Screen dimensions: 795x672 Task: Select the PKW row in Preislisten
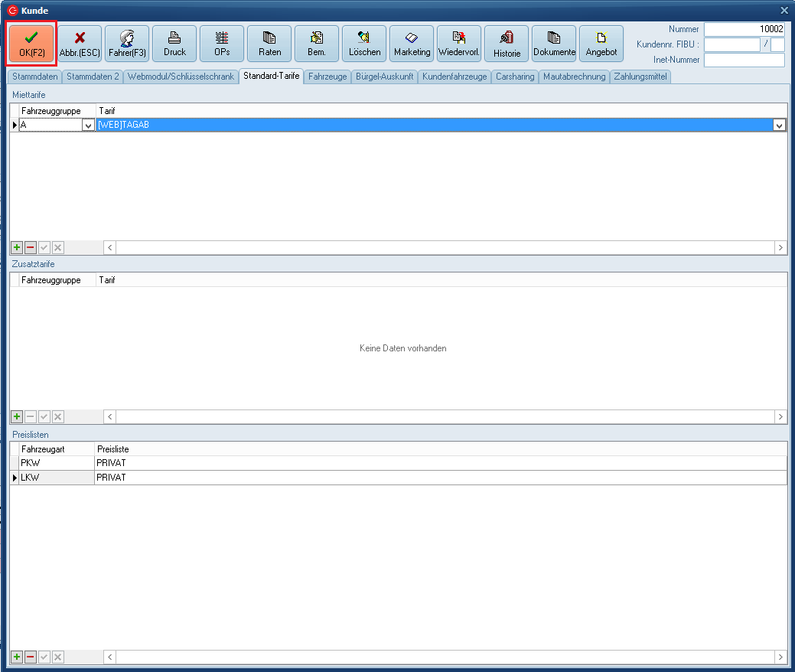(57, 462)
